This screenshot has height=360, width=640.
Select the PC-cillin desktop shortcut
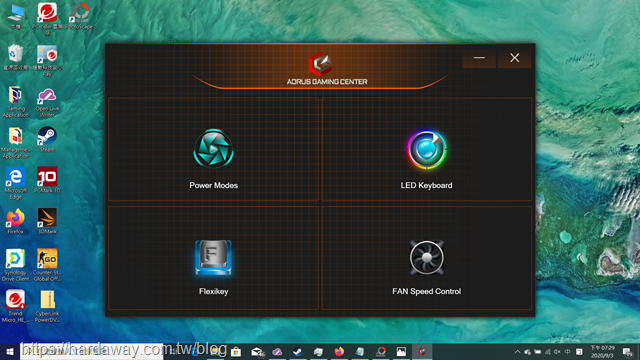(x=47, y=19)
